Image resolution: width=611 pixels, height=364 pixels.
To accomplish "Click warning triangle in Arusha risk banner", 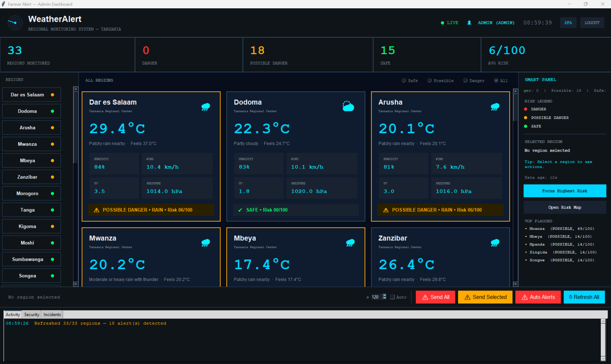I will click(x=386, y=210).
